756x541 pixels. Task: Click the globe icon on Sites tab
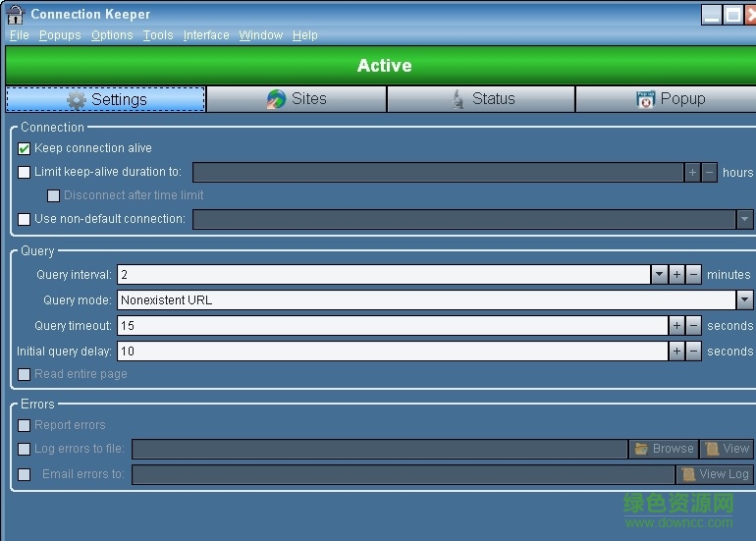point(276,99)
